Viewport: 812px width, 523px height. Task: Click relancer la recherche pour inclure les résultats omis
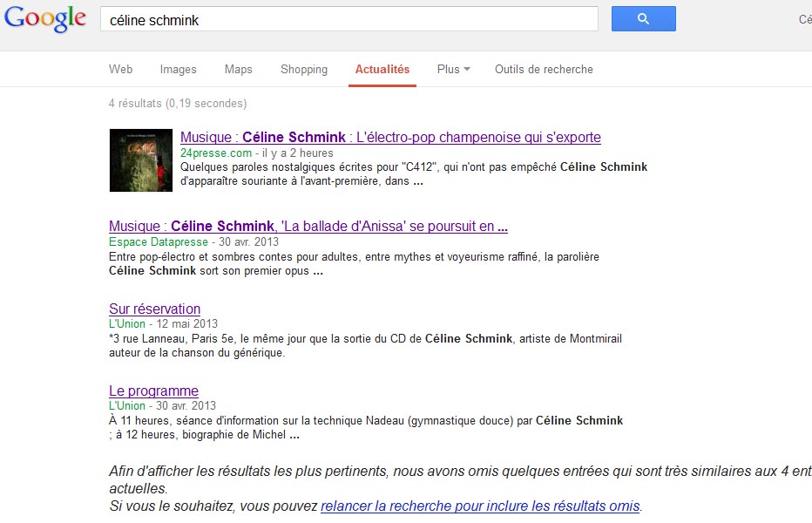coord(480,506)
